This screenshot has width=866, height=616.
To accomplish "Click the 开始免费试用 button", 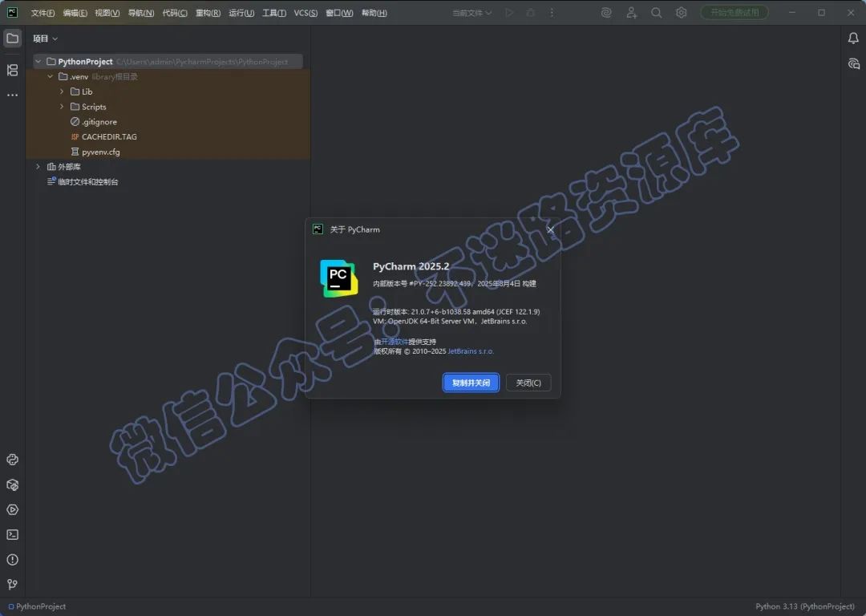I will tap(734, 12).
